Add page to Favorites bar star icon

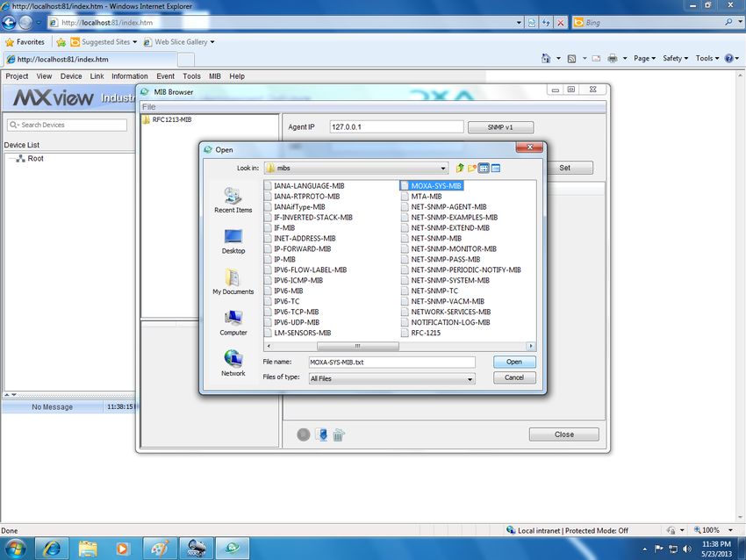pyautogui.click(x=61, y=42)
